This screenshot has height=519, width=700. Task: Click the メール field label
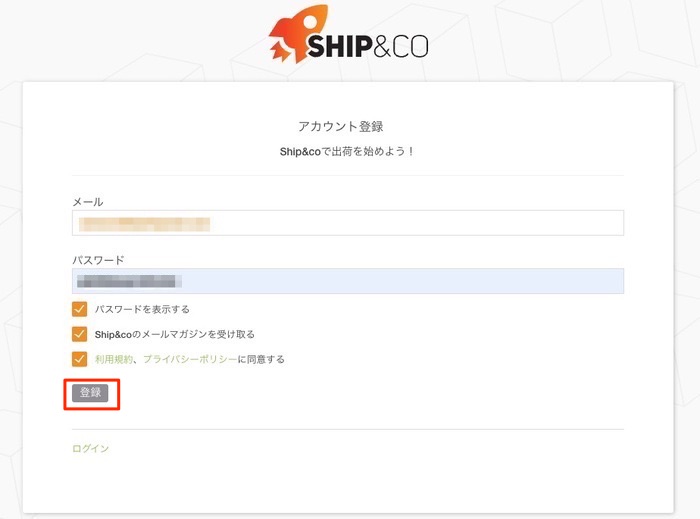pyautogui.click(x=88, y=202)
